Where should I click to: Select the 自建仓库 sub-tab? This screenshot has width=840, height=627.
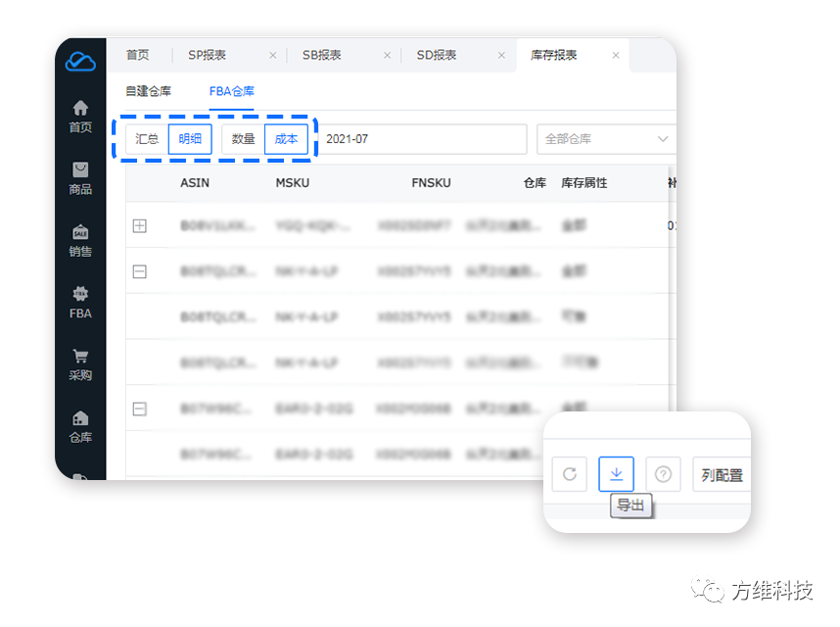click(148, 91)
